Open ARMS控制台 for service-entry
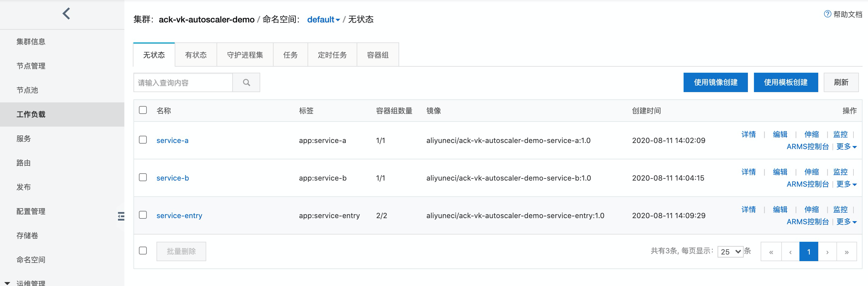Viewport: 868px width, 286px height. (x=808, y=222)
